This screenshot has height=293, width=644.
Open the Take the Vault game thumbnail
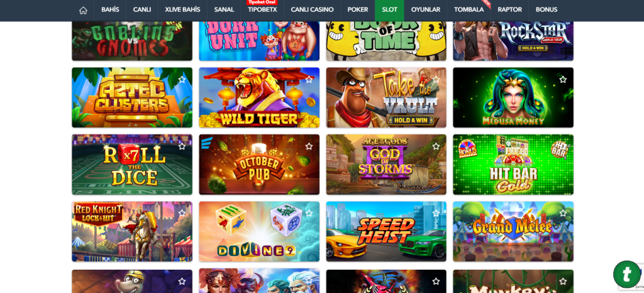386,97
